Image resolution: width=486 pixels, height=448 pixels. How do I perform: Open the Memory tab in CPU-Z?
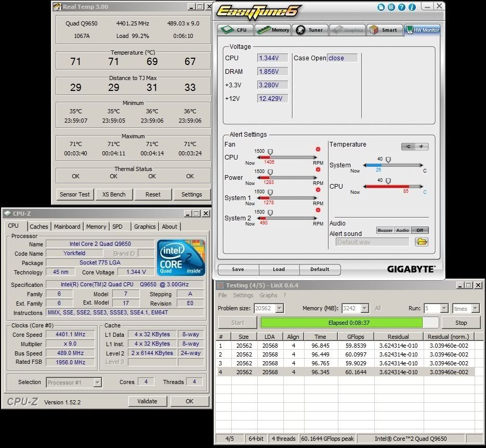(96, 227)
